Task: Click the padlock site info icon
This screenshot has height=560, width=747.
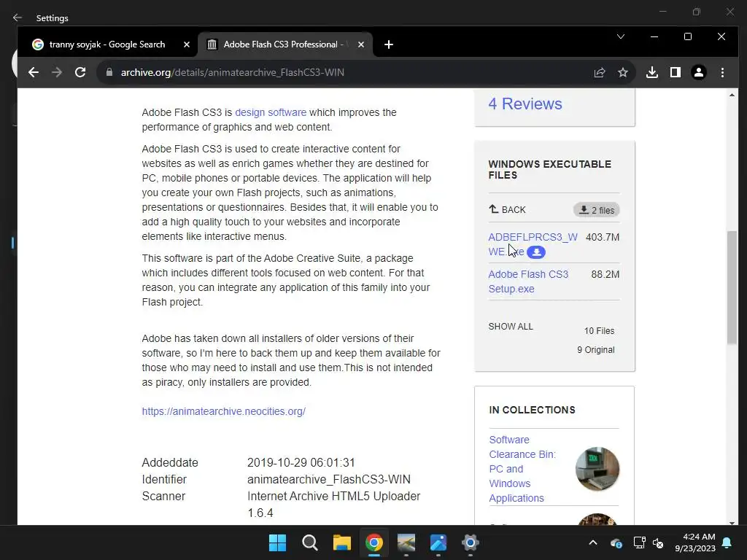Action: [x=109, y=72]
